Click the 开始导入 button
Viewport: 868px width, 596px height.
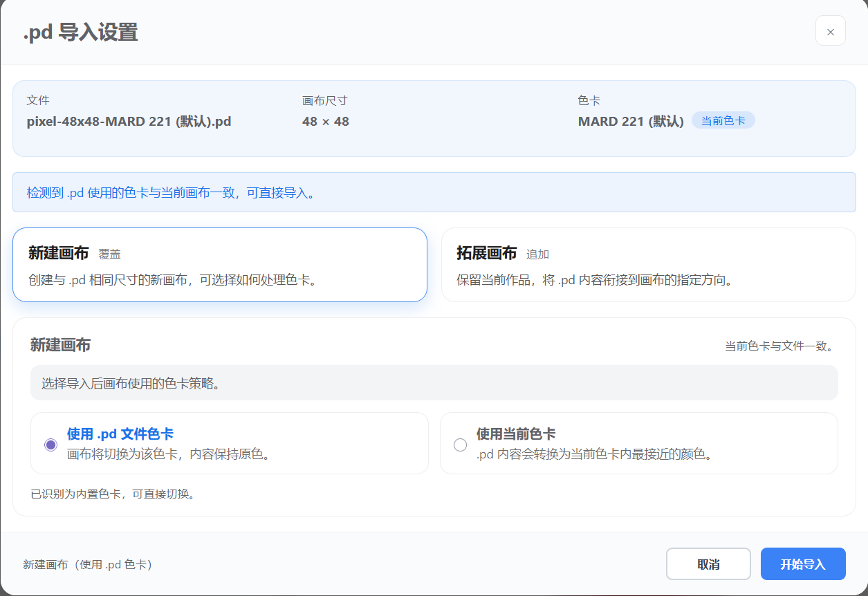point(803,564)
